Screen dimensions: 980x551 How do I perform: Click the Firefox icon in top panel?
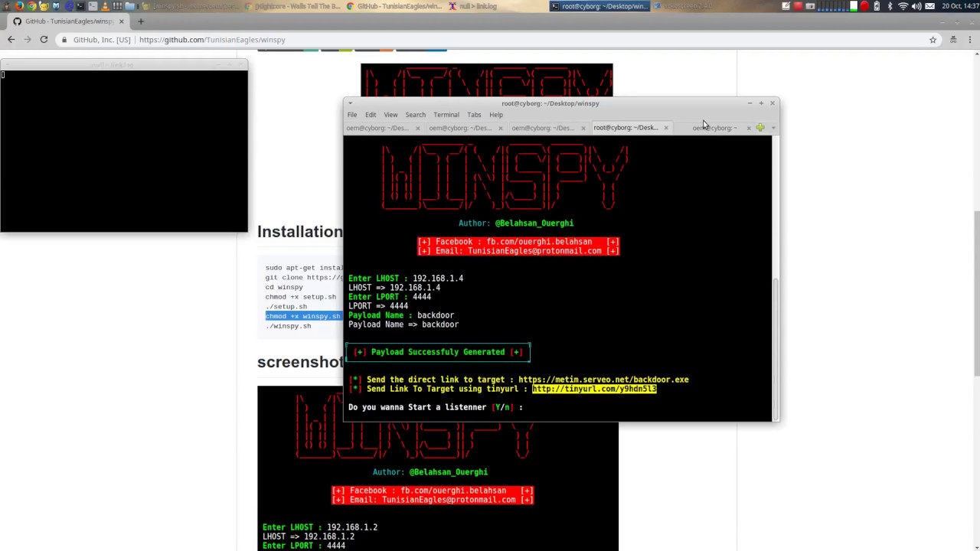pos(19,6)
